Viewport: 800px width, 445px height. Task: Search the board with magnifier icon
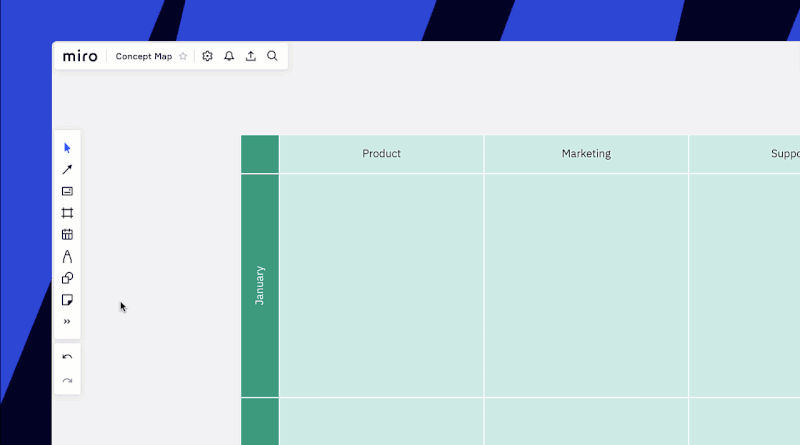(x=272, y=56)
